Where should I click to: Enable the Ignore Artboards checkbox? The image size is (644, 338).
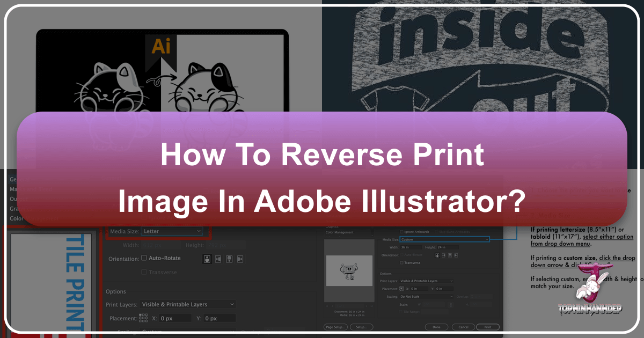(x=401, y=232)
